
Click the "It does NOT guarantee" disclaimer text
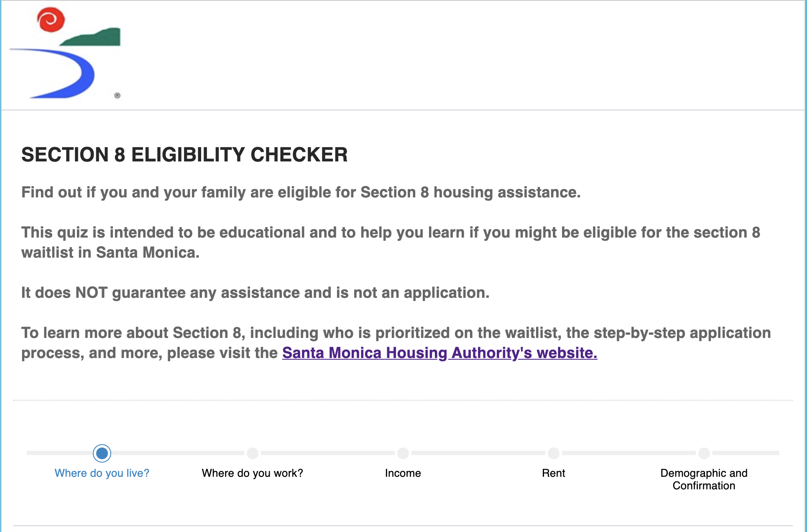255,293
